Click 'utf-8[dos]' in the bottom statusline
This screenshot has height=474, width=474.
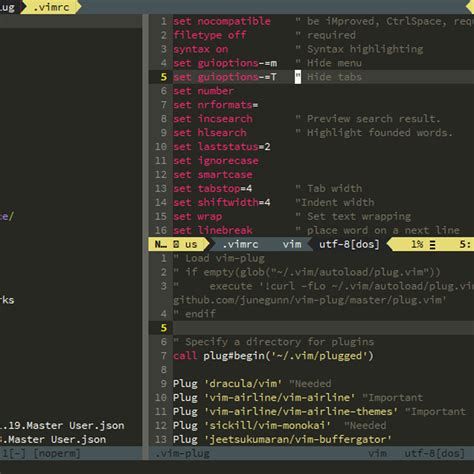pos(434,454)
